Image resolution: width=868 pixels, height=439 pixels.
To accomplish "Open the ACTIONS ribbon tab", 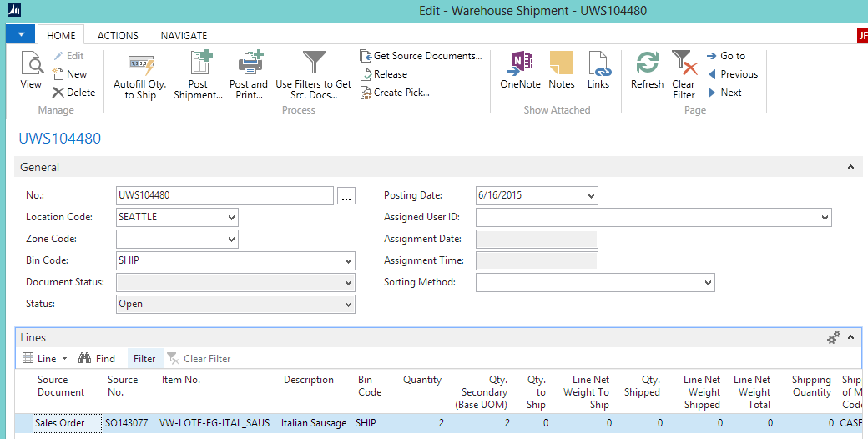I will 118,36.
